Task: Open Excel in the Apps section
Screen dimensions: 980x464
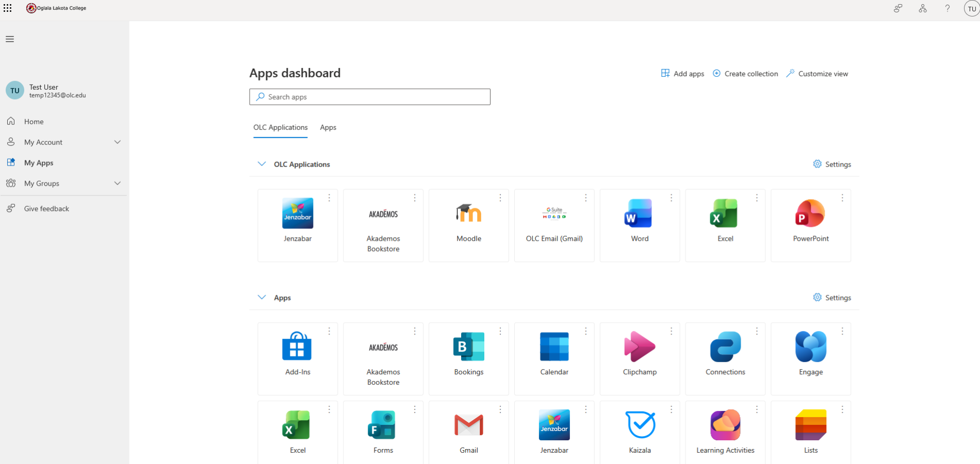Action: pyautogui.click(x=298, y=433)
